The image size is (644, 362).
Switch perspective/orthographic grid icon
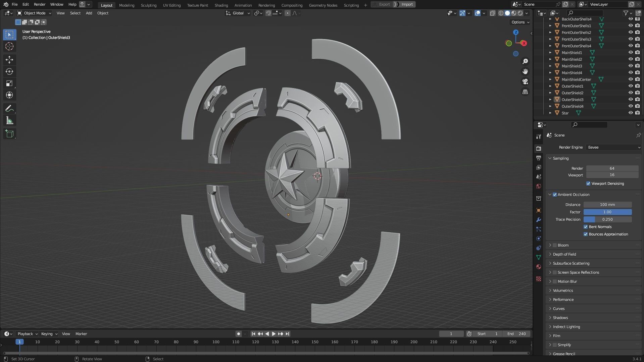(525, 92)
